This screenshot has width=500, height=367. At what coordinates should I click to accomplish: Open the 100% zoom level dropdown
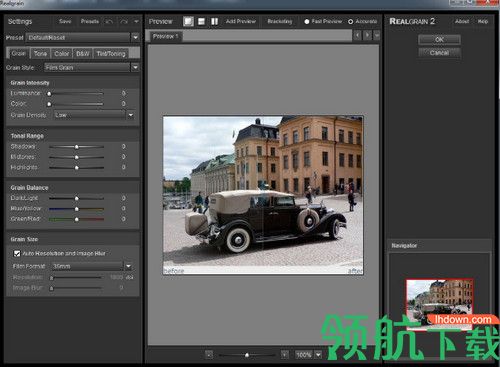(x=318, y=355)
